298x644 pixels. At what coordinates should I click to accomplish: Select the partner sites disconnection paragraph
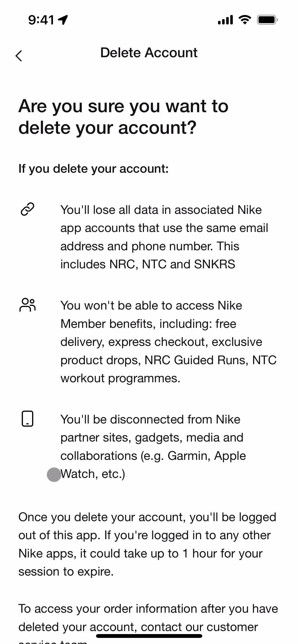click(x=153, y=446)
